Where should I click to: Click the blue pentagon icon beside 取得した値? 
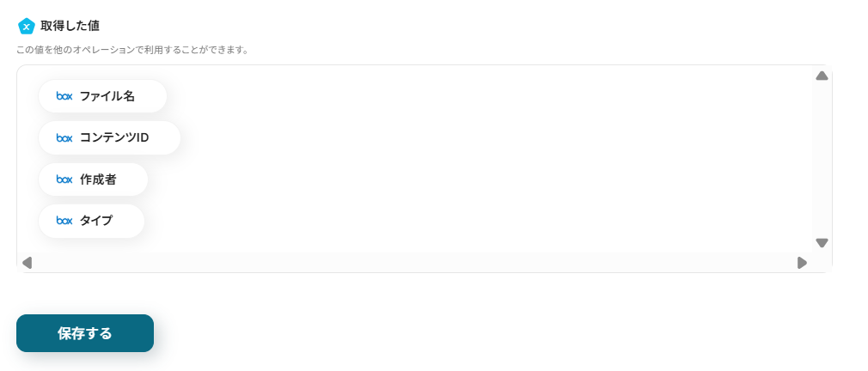(27, 26)
